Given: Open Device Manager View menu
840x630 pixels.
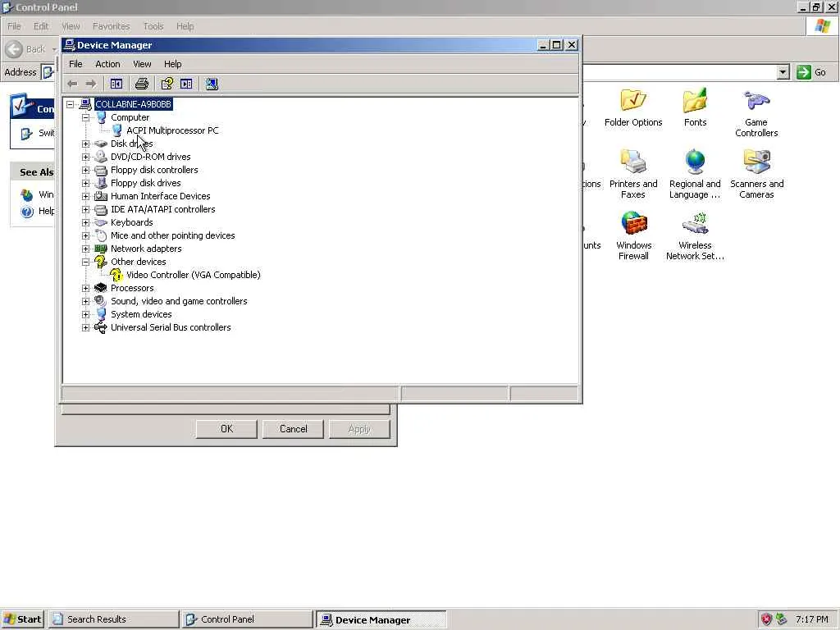Looking at the screenshot, I should point(142,64).
